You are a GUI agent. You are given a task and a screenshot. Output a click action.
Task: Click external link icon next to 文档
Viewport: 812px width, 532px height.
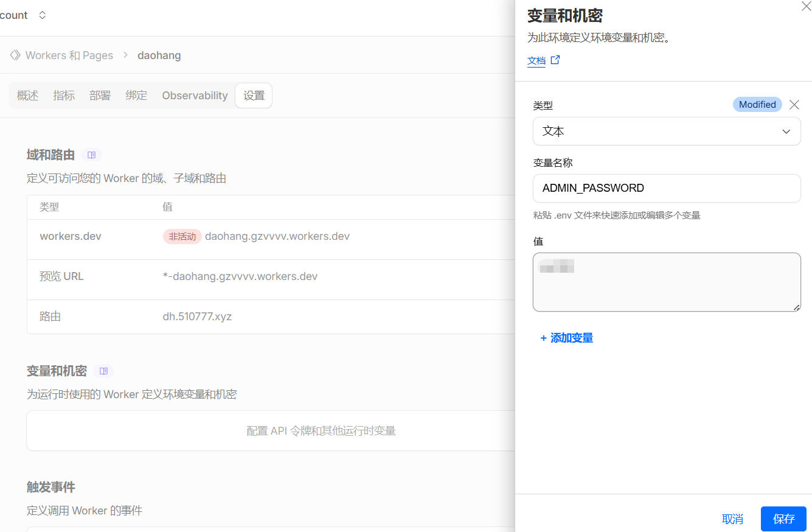pos(555,60)
